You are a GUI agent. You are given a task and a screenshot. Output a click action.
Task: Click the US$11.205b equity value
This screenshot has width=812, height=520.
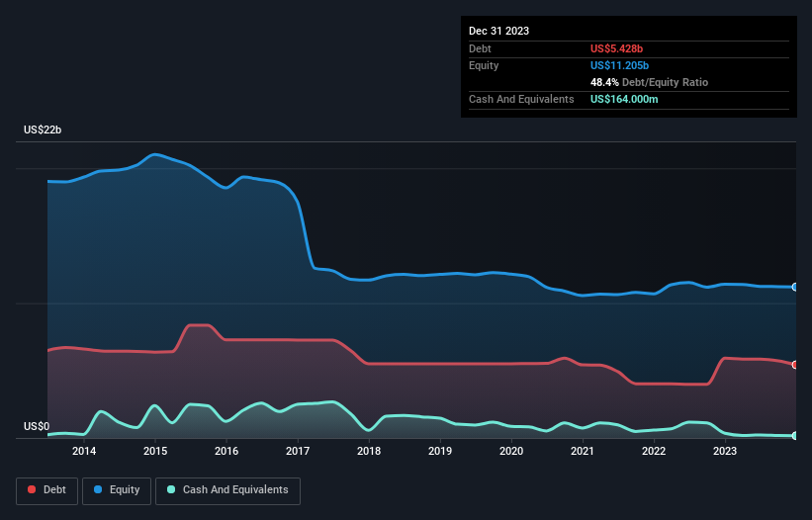pyautogui.click(x=619, y=65)
